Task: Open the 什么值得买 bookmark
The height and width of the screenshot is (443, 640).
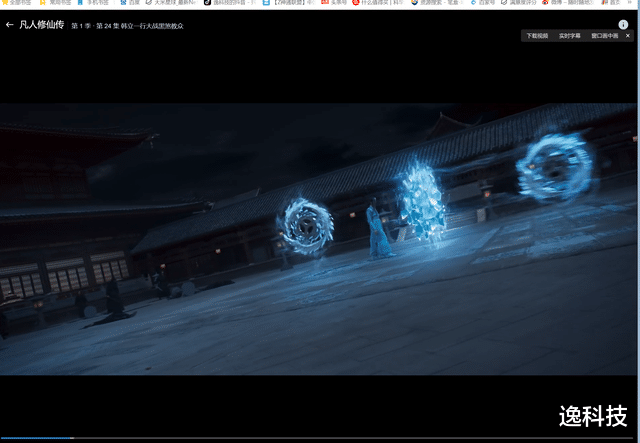Action: (x=377, y=2)
